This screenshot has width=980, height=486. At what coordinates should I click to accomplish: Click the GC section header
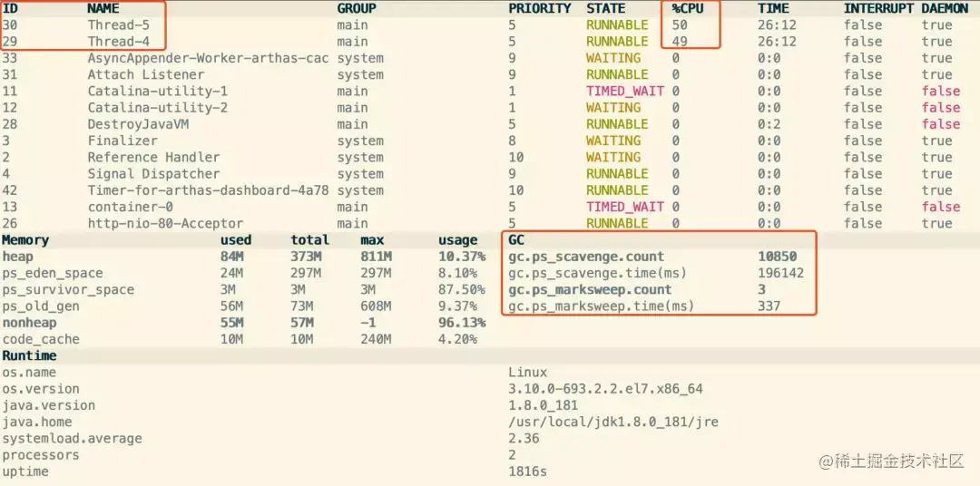[x=516, y=240]
